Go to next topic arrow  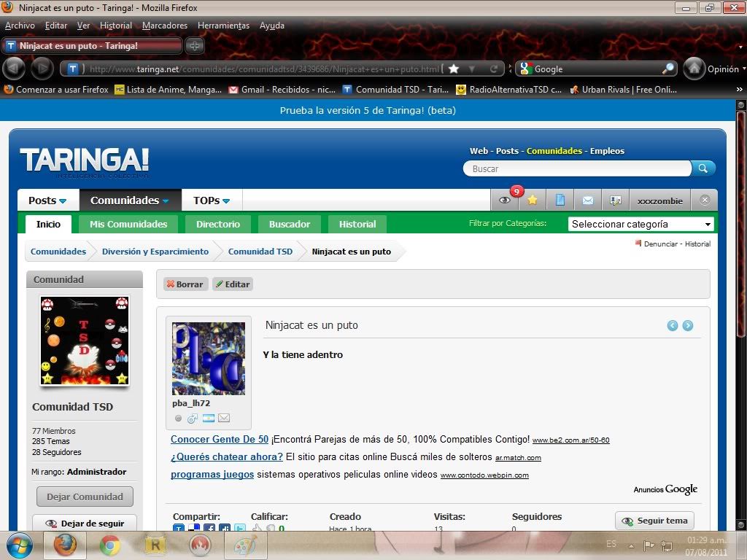[x=687, y=326]
